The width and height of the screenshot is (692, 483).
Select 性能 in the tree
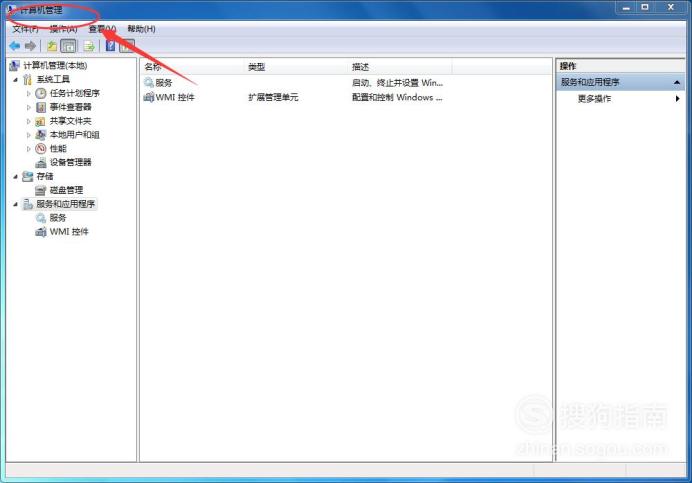(x=58, y=148)
